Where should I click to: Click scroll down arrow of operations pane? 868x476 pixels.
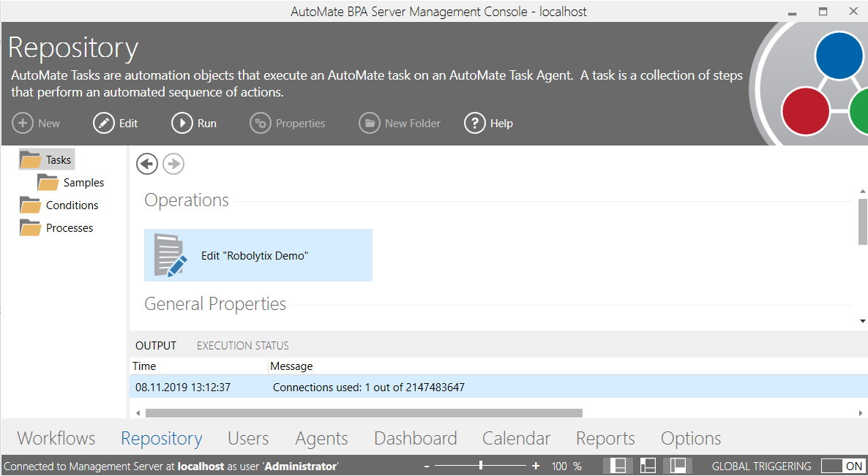tap(862, 321)
